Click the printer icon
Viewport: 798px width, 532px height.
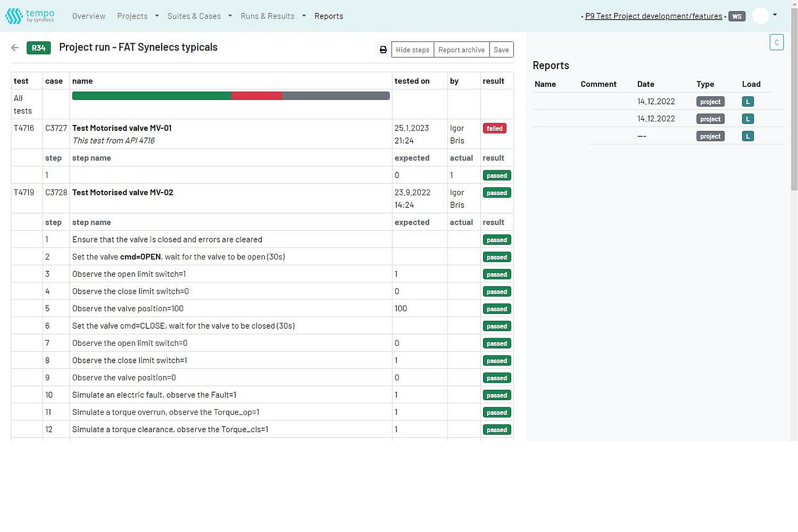pos(383,49)
